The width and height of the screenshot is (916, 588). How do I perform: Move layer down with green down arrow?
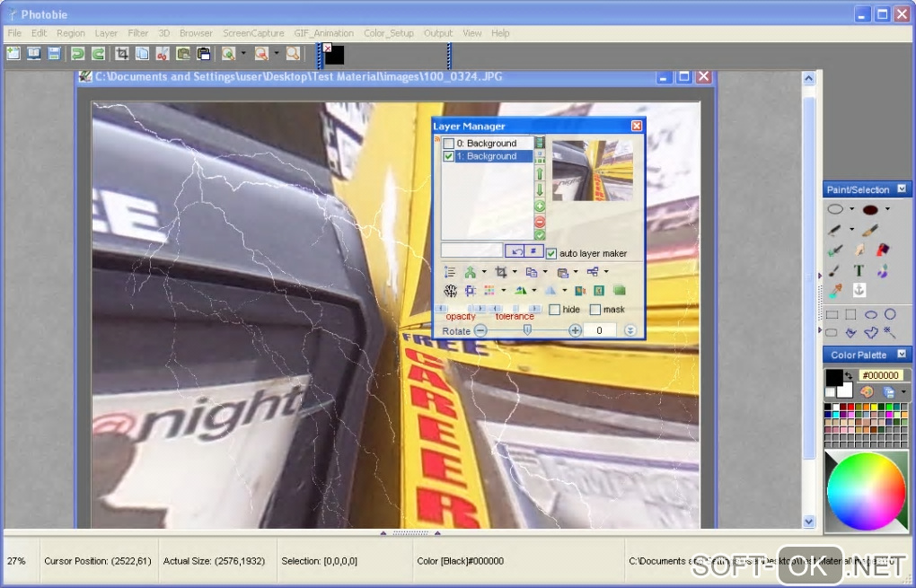(x=540, y=189)
